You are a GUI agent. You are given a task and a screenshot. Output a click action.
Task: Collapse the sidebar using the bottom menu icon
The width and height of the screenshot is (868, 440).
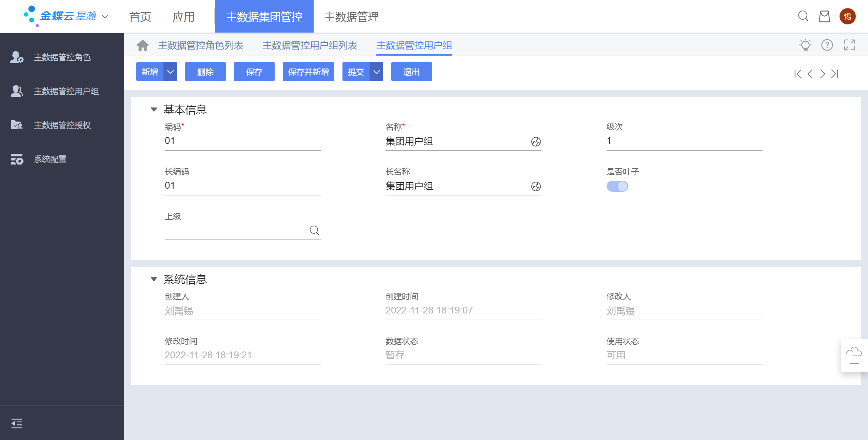[x=17, y=423]
